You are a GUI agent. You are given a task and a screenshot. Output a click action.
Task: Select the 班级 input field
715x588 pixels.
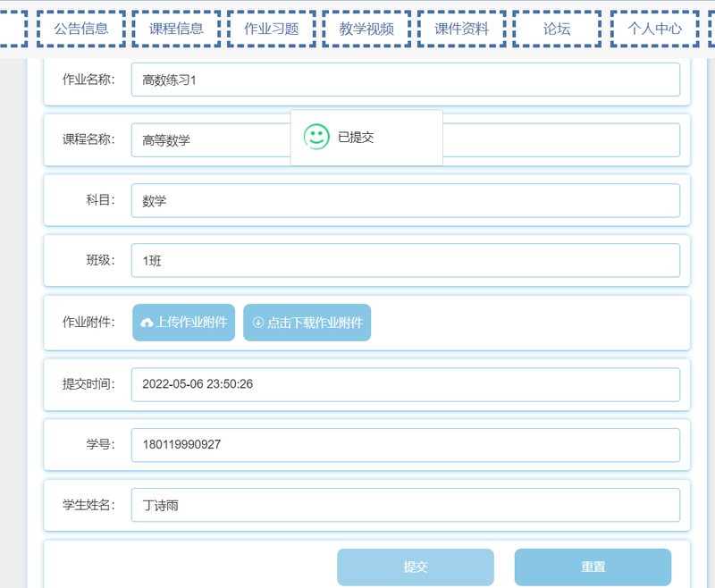pos(406,260)
